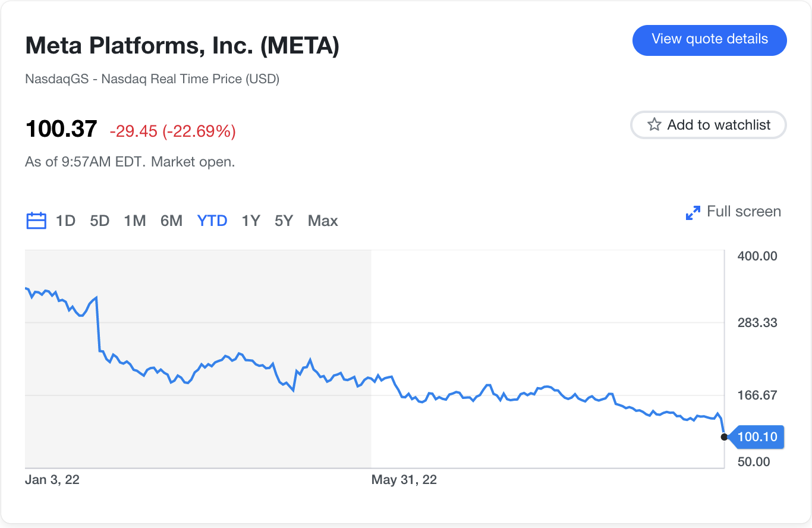Choose the 1M chart range
The image size is (812, 528).
(135, 221)
